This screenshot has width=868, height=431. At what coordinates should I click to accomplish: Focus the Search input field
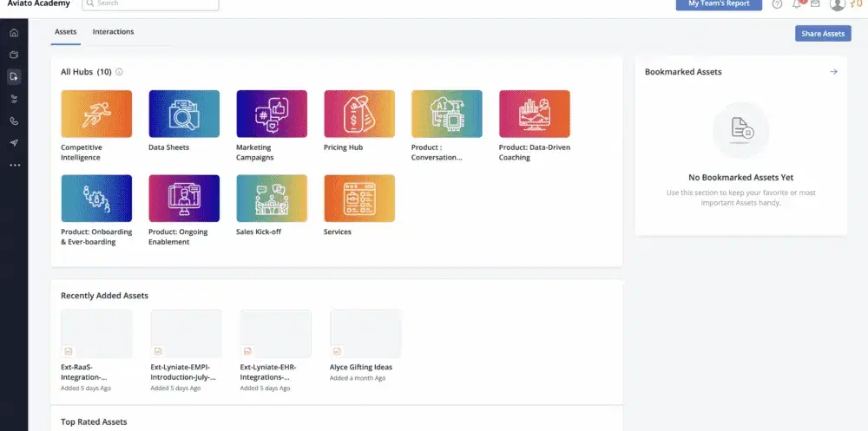click(150, 3)
